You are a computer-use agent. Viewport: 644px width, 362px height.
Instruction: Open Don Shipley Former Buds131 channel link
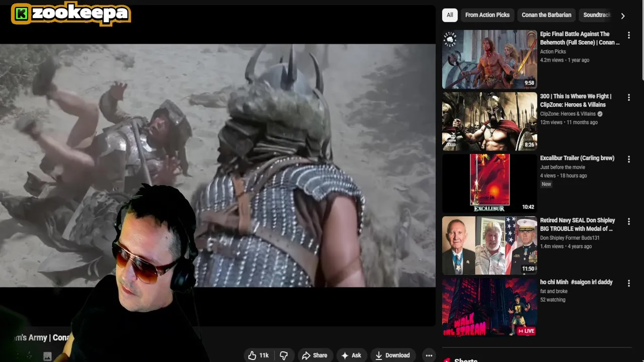click(x=570, y=238)
